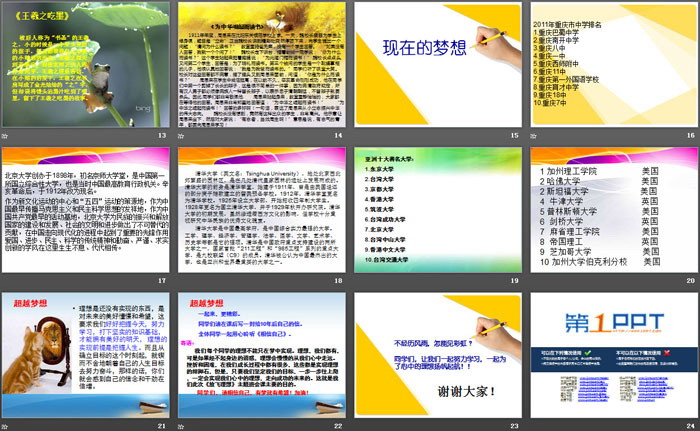This screenshot has width=700, height=431.
Task: Click slide number label 14
Action: [x=338, y=135]
